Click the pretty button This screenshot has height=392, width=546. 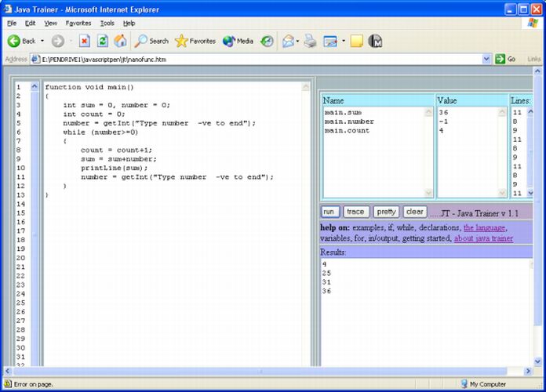(x=385, y=212)
